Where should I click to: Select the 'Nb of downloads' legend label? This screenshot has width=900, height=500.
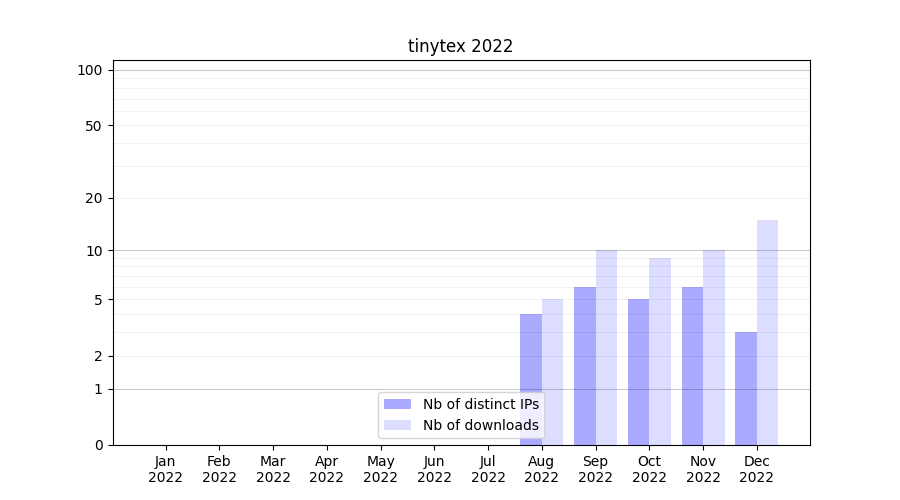click(x=480, y=425)
